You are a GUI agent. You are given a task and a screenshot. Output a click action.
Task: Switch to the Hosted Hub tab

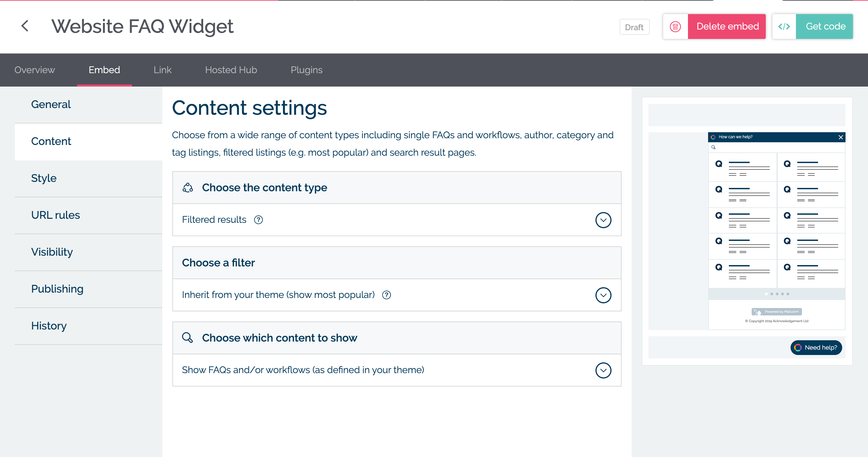(x=231, y=69)
